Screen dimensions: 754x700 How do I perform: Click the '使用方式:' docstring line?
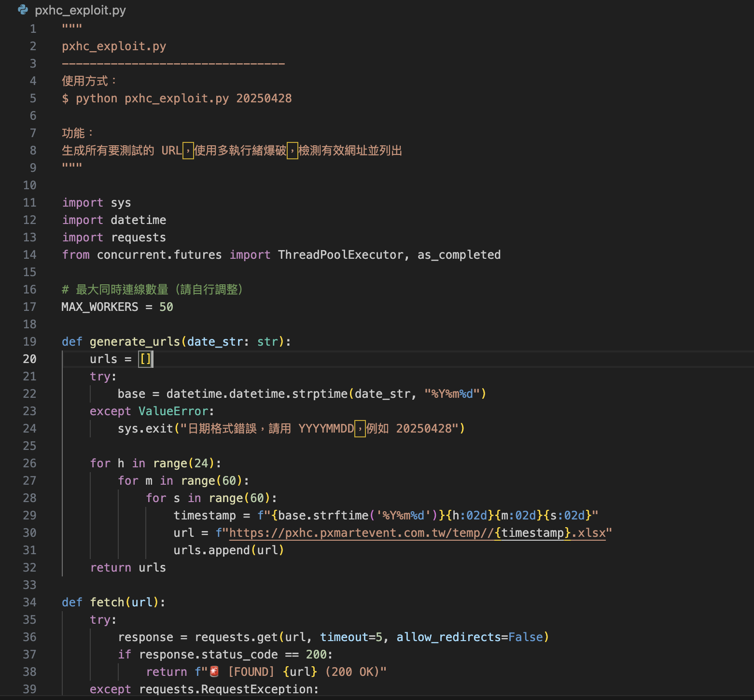pyautogui.click(x=89, y=81)
